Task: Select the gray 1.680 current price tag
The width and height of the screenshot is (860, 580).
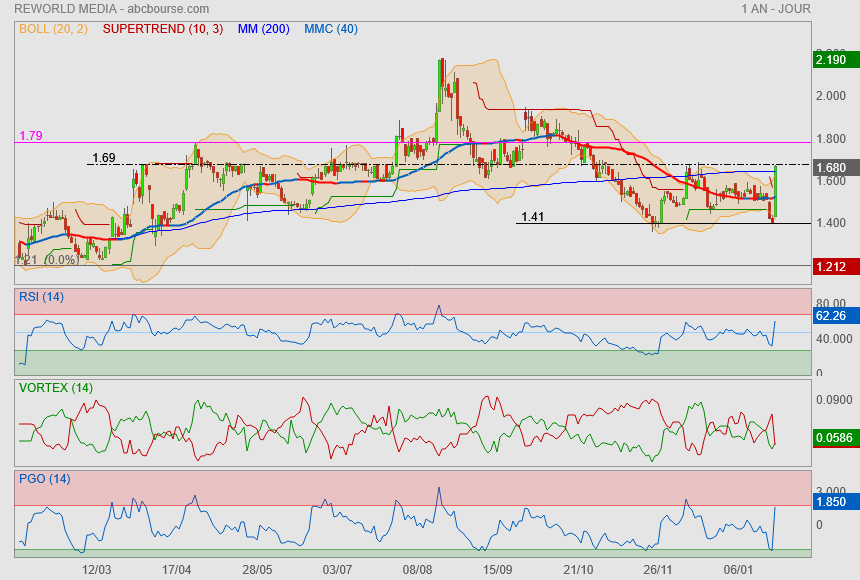Action: pyautogui.click(x=832, y=168)
